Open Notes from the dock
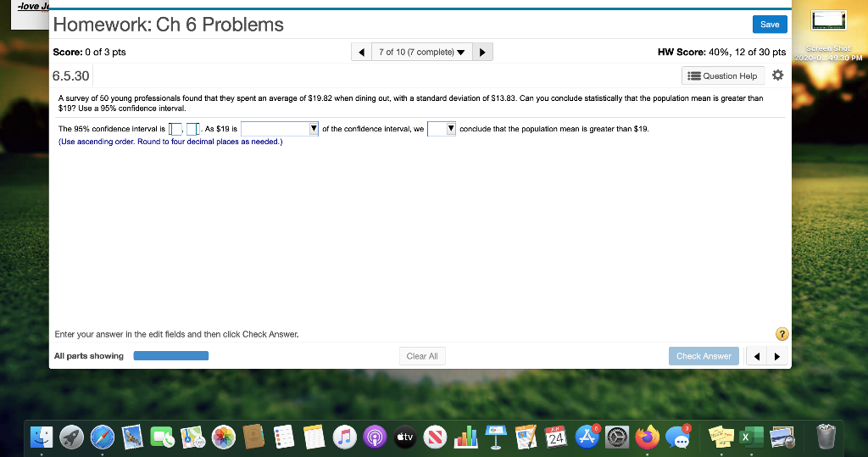This screenshot has height=457, width=868. tap(314, 437)
